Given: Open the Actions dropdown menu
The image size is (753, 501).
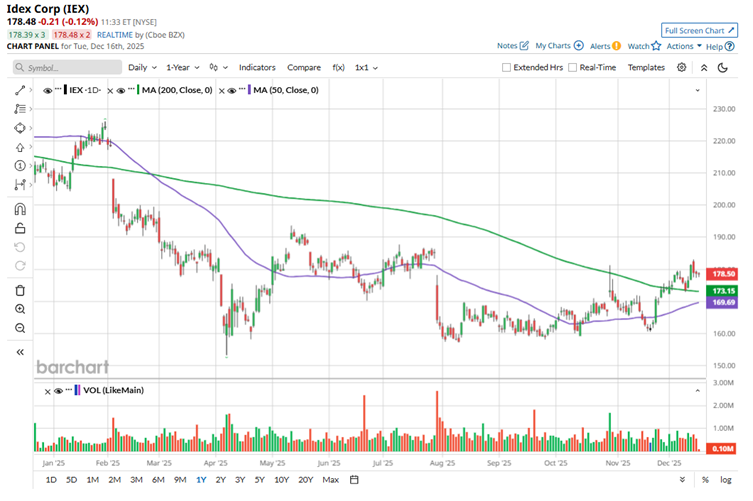Looking at the screenshot, I should click(683, 46).
